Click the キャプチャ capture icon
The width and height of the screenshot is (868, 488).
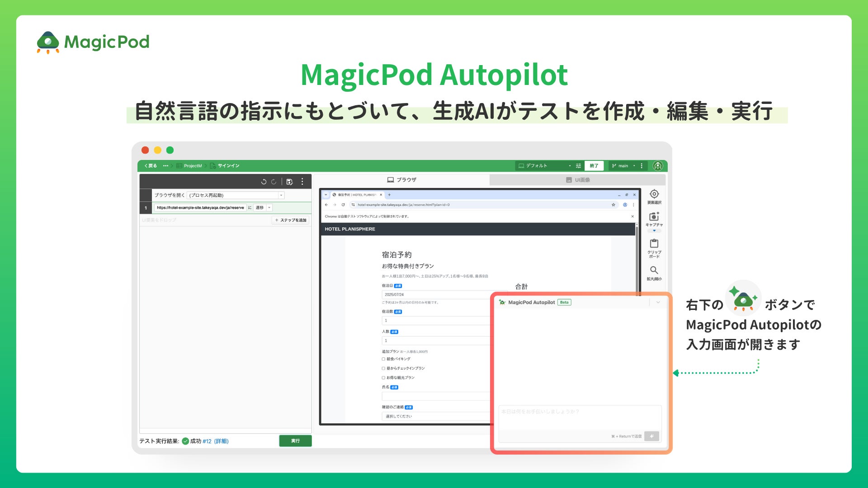pyautogui.click(x=654, y=217)
